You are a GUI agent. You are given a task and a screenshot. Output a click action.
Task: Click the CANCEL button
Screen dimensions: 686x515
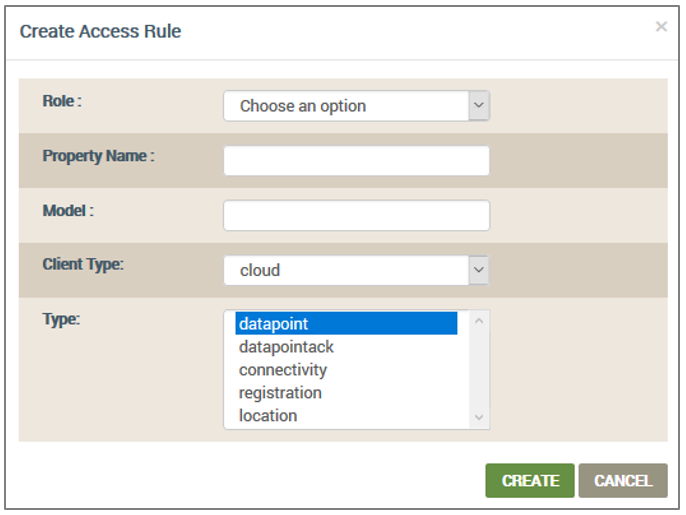(623, 480)
